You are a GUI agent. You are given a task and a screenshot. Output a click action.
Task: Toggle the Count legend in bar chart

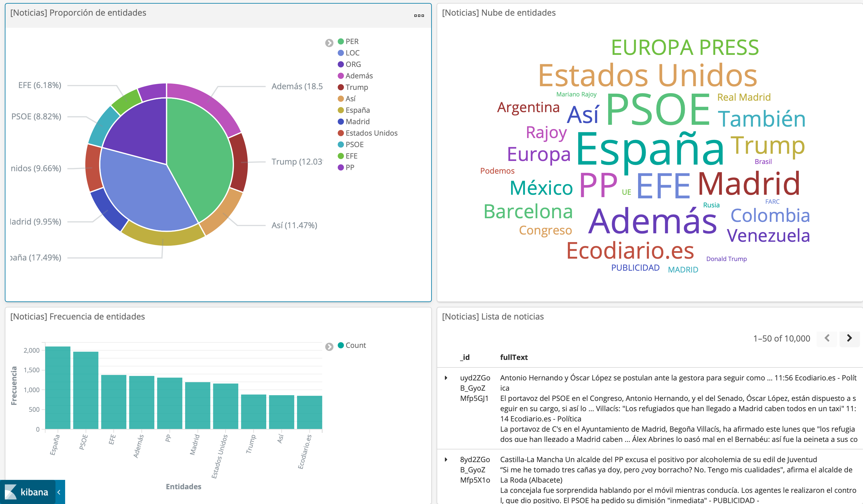(356, 345)
